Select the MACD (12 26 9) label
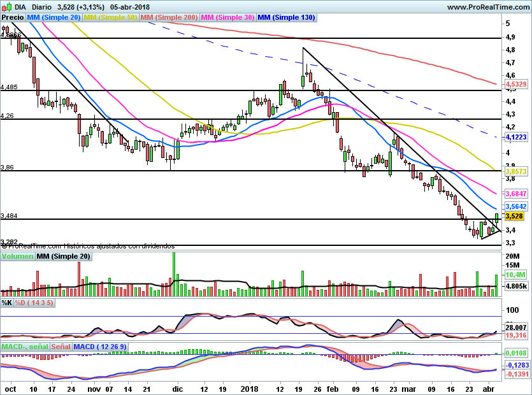 [x=100, y=347]
